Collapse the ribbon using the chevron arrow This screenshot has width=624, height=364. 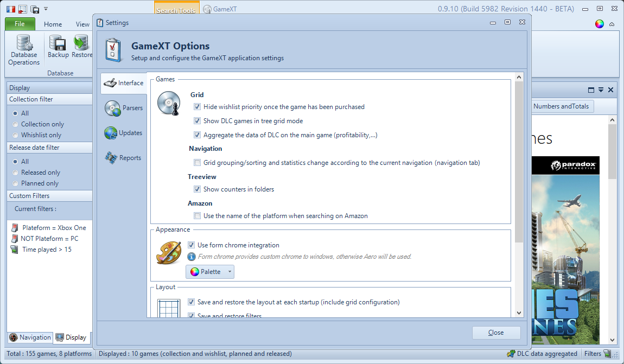pyautogui.click(x=612, y=24)
